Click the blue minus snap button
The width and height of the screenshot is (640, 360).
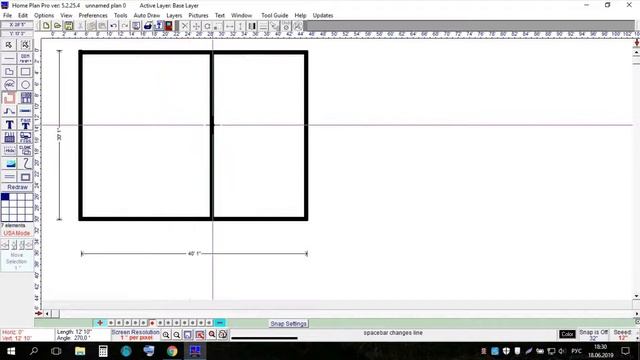point(220,323)
